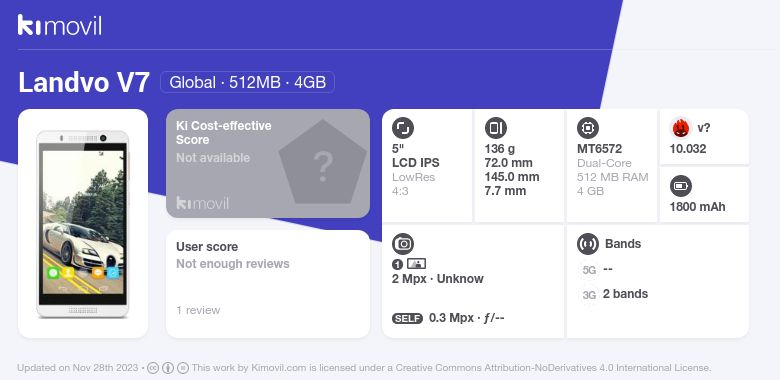Click the processor chip icon above MT6572
This screenshot has height=380, width=780.
point(588,128)
